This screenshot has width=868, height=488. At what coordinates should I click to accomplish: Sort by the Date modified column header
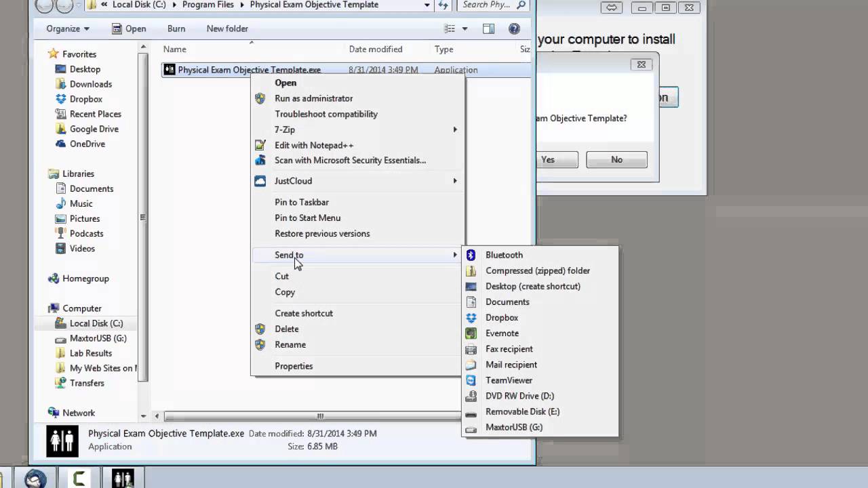click(x=376, y=49)
